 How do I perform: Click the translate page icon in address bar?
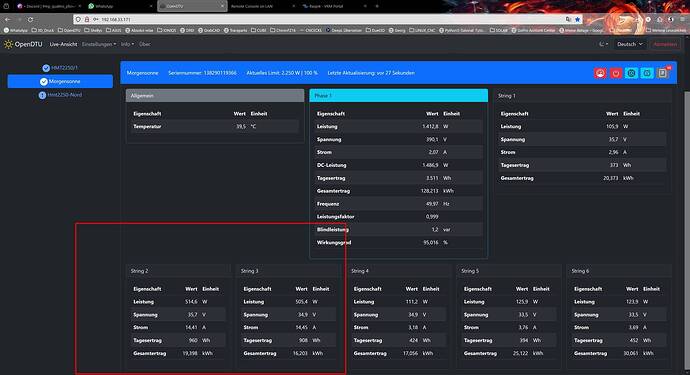pyautogui.click(x=569, y=19)
